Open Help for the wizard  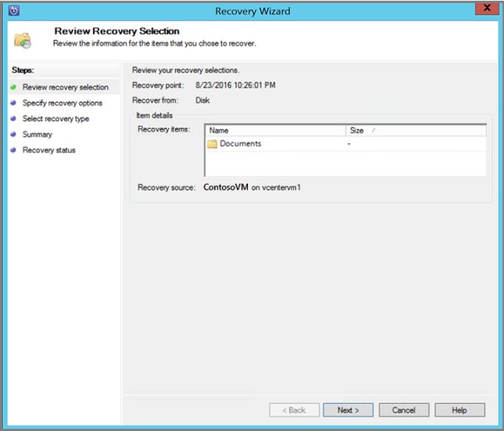click(x=460, y=410)
